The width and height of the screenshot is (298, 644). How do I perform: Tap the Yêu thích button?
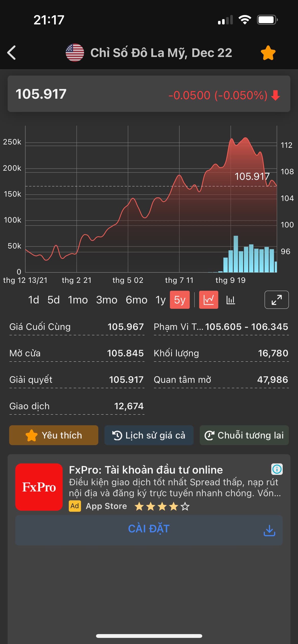click(x=54, y=435)
